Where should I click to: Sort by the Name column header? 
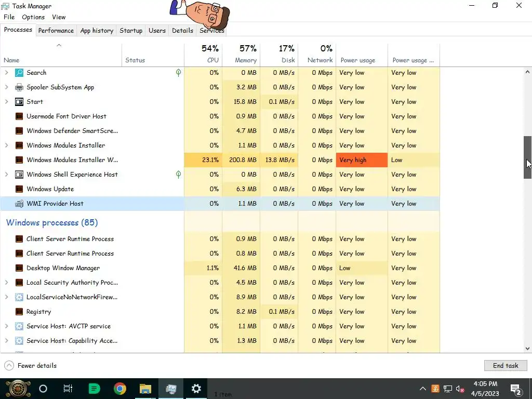[x=61, y=54]
